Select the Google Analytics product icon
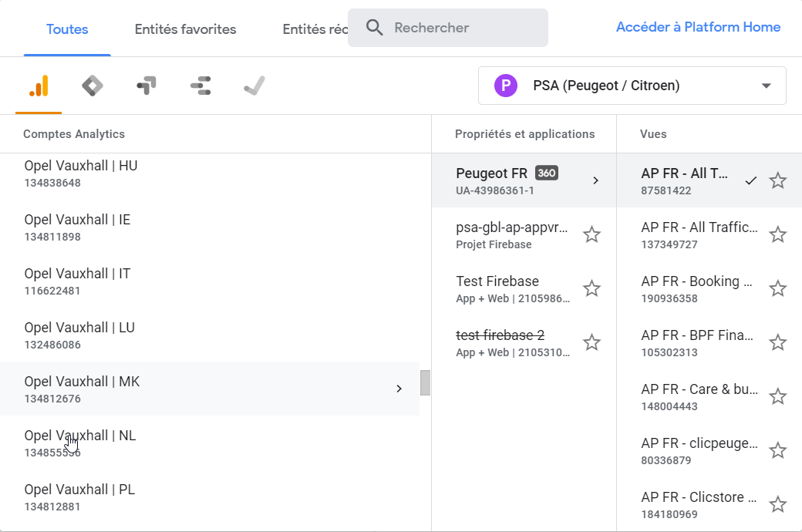Viewport: 802px width, 532px height. coord(39,86)
